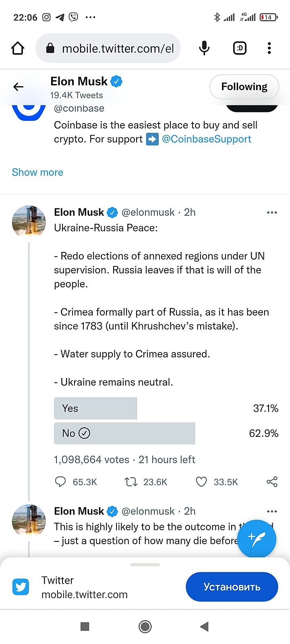This screenshot has height=644, width=290.
Task: Reply to the Ukraine-Russia Peace tweet
Action: (x=60, y=482)
